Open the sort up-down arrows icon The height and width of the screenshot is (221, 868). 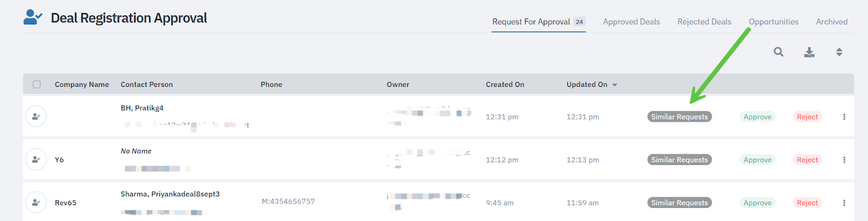point(839,52)
